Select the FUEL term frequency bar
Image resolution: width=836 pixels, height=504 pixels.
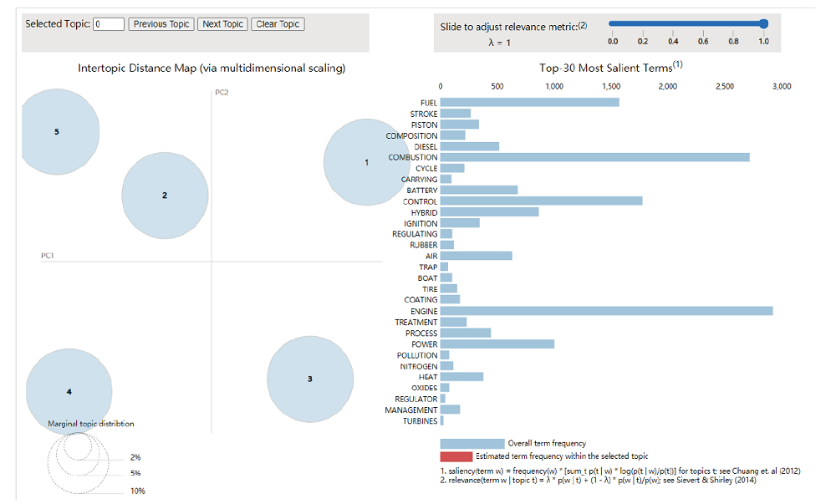pos(529,102)
